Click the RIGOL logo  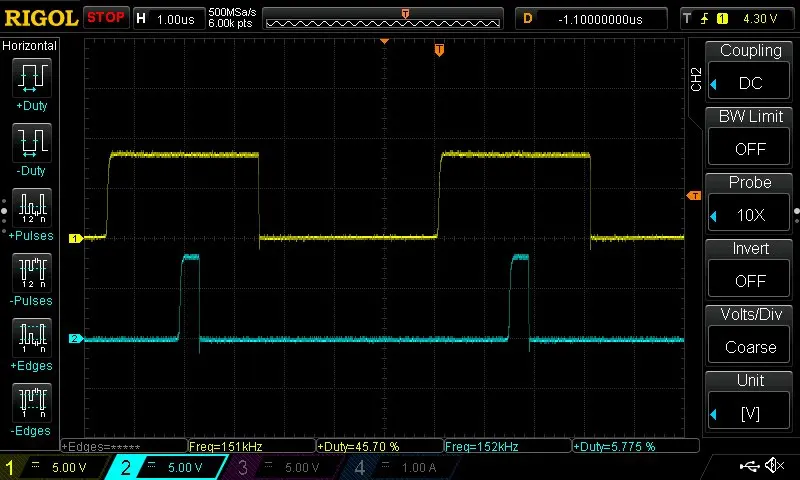(41, 18)
